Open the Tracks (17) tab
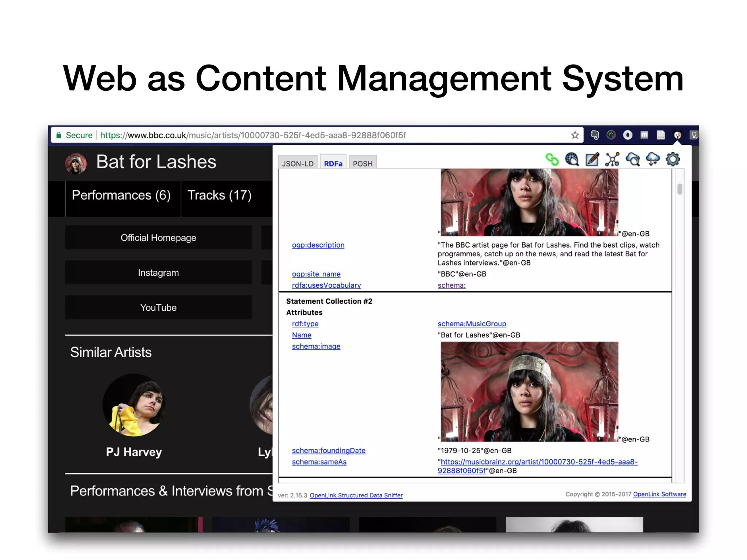 click(x=220, y=195)
